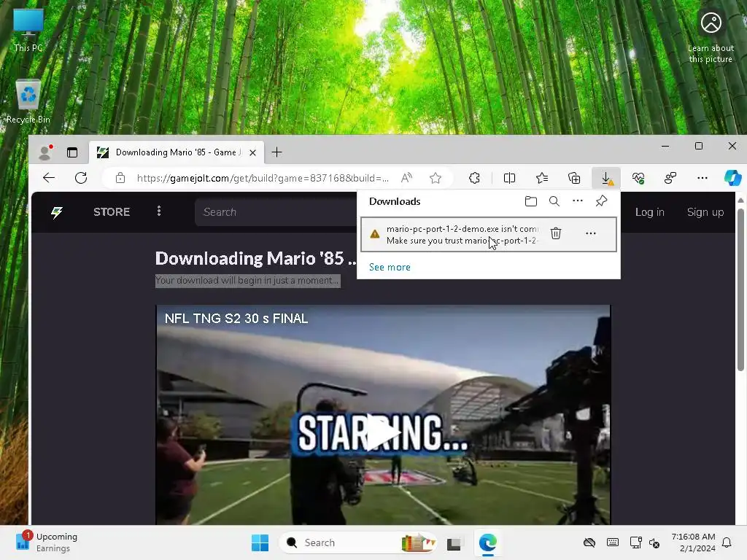This screenshot has height=560, width=747.
Task: Pin the Downloads panel
Action: pyautogui.click(x=601, y=201)
